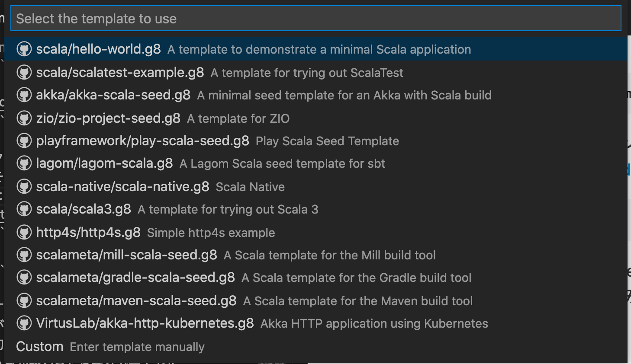
Task: Select the akka/akka-scala-seed.g8 template
Action: (113, 95)
